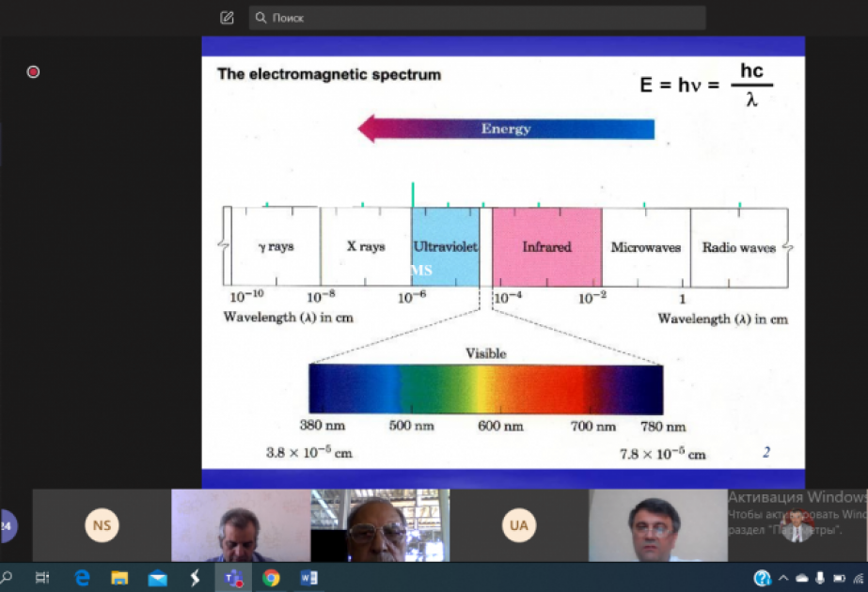Select the UA participant tile

[519, 525]
